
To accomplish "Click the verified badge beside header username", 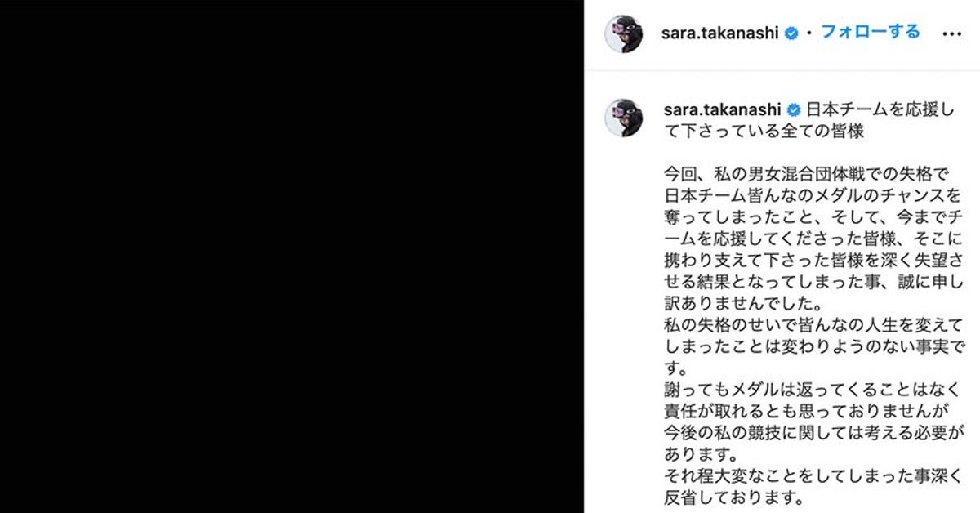I will (x=791, y=33).
